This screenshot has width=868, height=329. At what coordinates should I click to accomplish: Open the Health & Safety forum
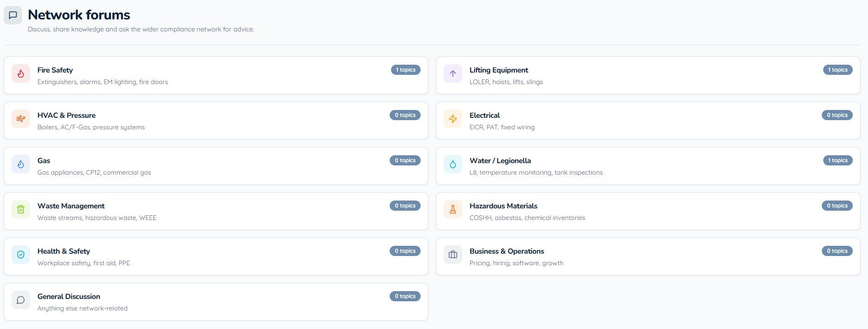point(216,256)
